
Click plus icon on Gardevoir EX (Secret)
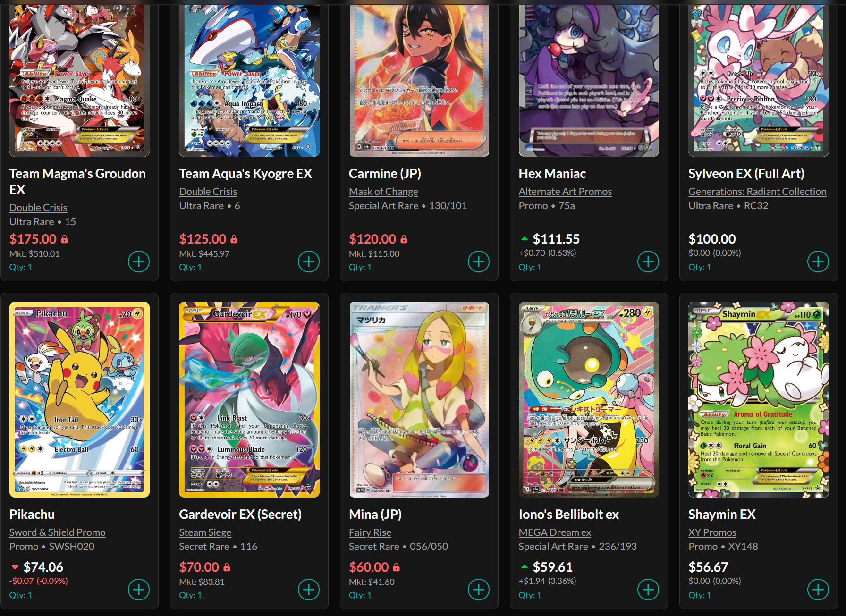point(309,590)
